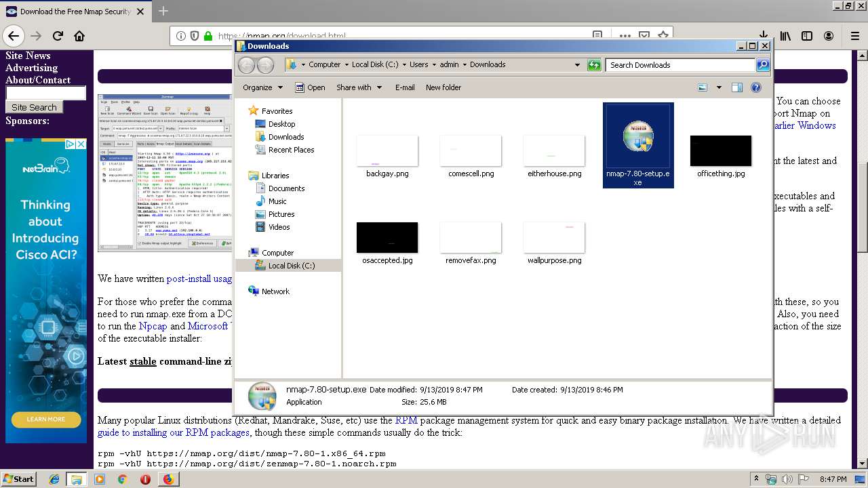Select backgay.png file
Image resolution: width=868 pixels, height=488 pixels.
click(x=387, y=156)
